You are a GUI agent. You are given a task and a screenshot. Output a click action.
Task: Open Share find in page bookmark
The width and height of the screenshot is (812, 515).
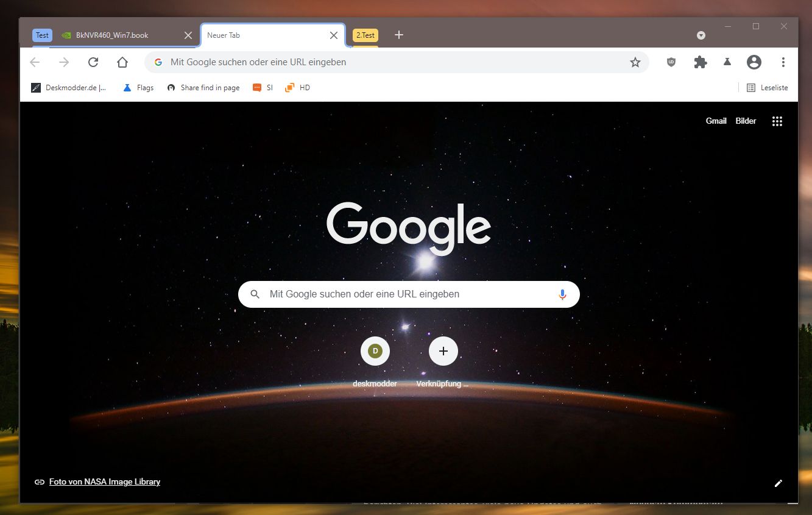(203, 88)
